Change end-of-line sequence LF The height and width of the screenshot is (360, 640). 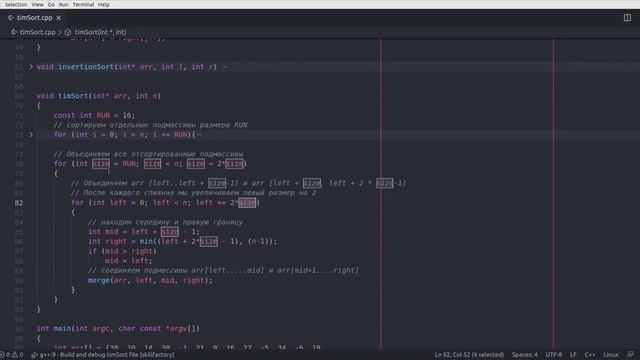click(573, 355)
